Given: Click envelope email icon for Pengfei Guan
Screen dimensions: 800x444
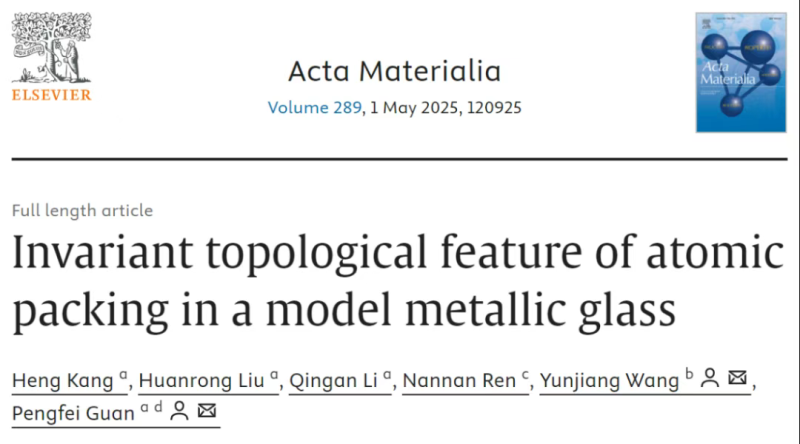Looking at the screenshot, I should [x=207, y=410].
